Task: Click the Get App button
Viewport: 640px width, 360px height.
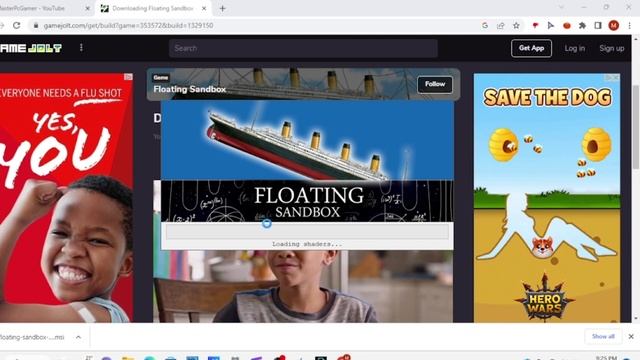Action: [x=531, y=48]
